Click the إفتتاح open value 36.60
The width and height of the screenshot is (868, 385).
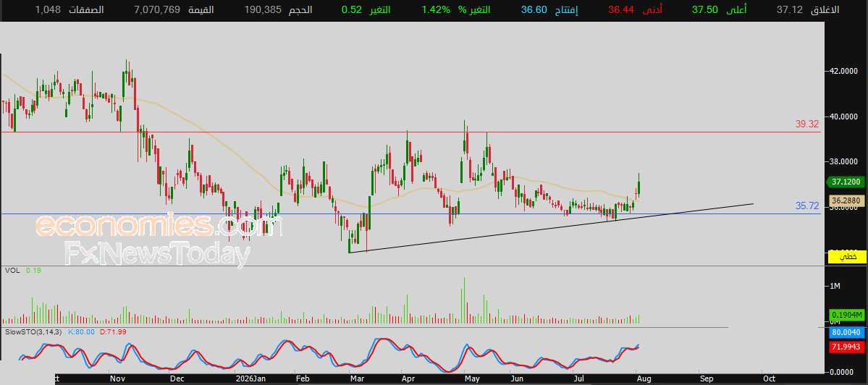pyautogui.click(x=534, y=9)
